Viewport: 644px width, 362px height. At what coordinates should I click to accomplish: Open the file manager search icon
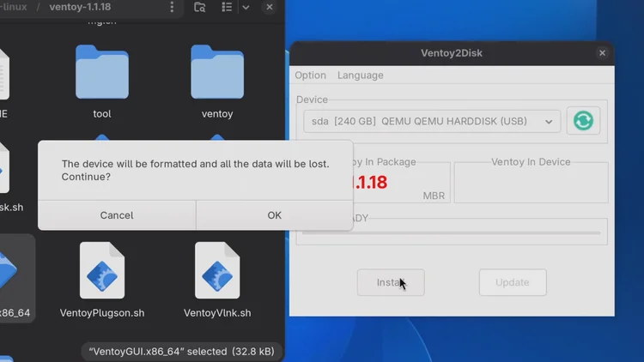(x=199, y=7)
